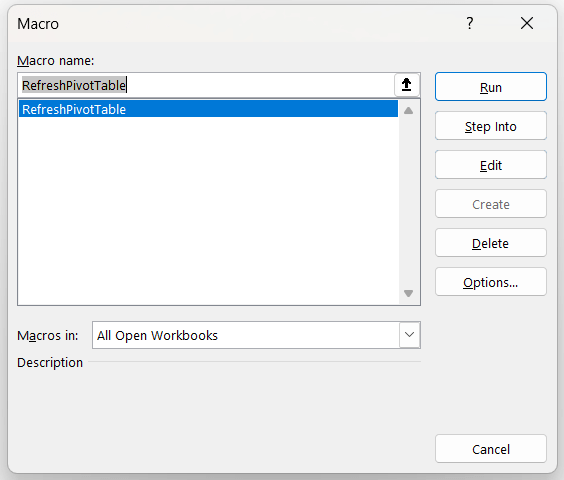Screen dimensions: 564x480
Task: Click the macro list scroll down arrow
Action: coord(408,293)
